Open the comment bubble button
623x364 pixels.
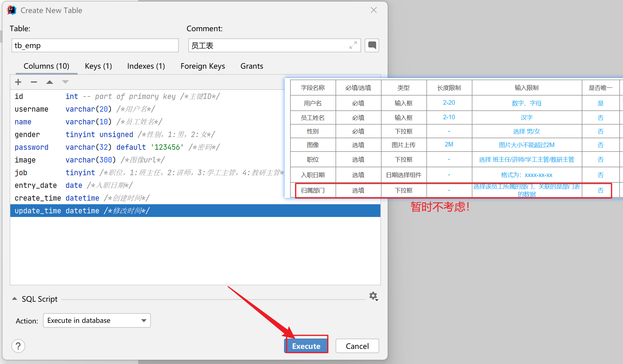click(372, 45)
